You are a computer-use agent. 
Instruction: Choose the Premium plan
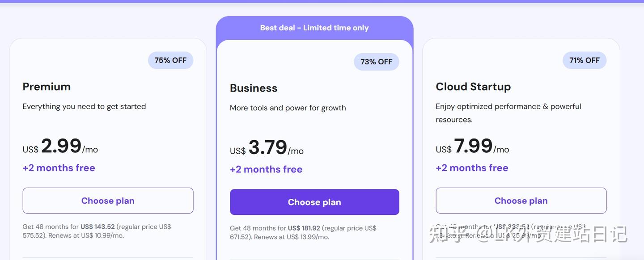pos(108,201)
